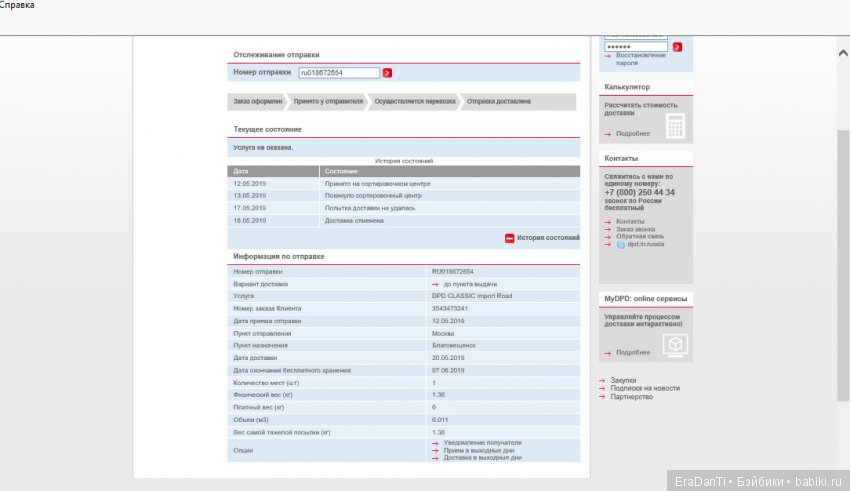Click the password field with dots
The height and width of the screenshot is (491, 850).
(635, 47)
